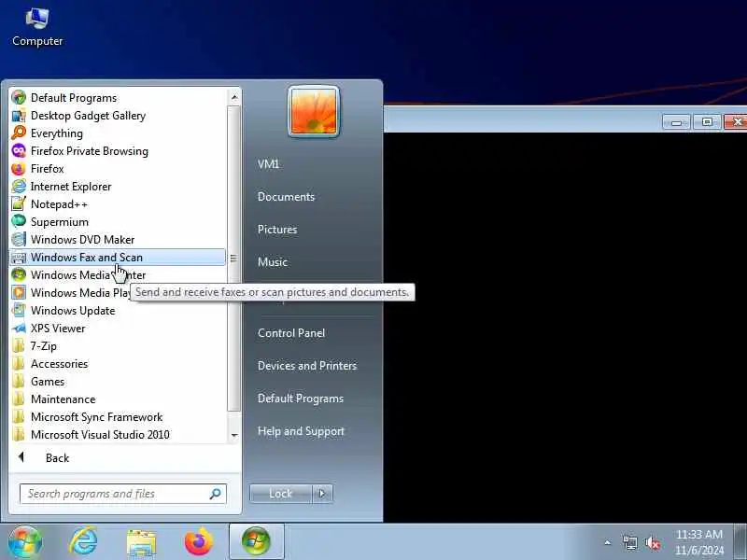Open Windows Media Center icon
The width and height of the screenshot is (747, 560).
[19, 274]
